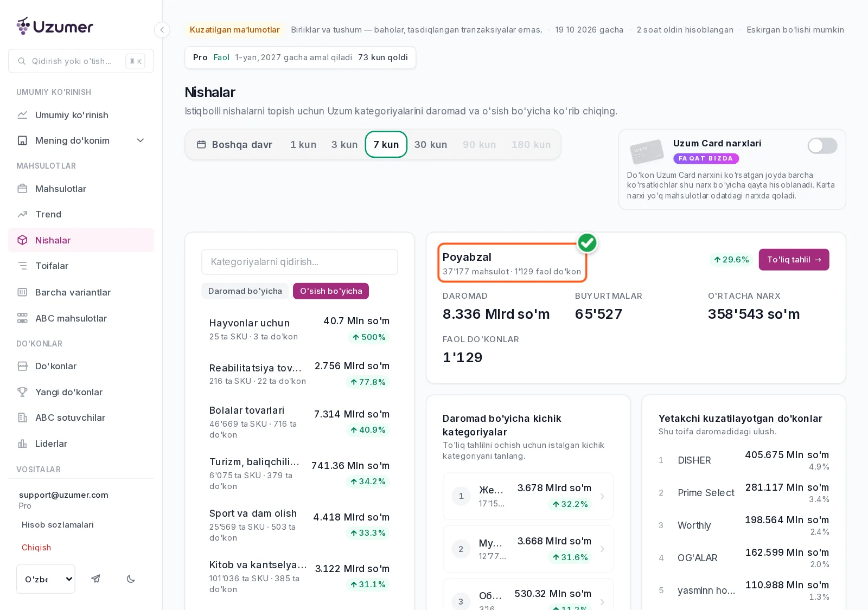Switch to dark mode with moon icon

tap(131, 579)
